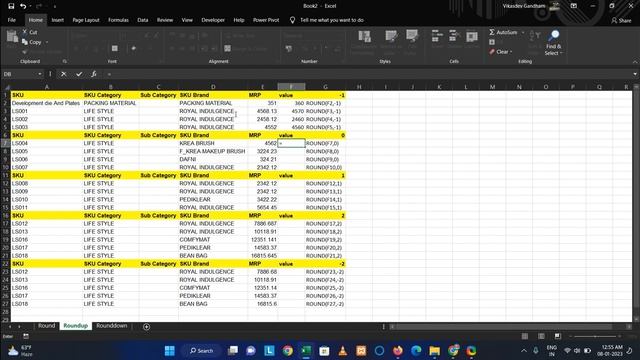This screenshot has width=640, height=360.
Task: Click the Borders icon in Font group
Action: [x=115, y=49]
